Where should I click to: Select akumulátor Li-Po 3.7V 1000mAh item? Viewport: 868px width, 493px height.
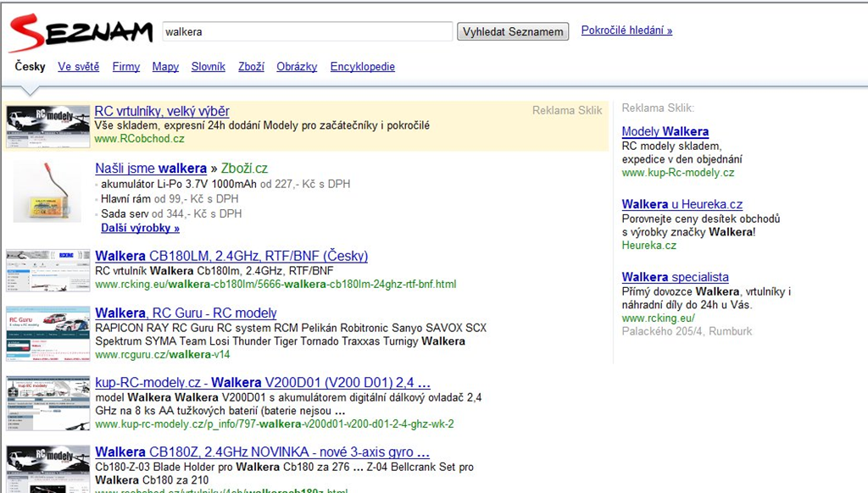179,185
